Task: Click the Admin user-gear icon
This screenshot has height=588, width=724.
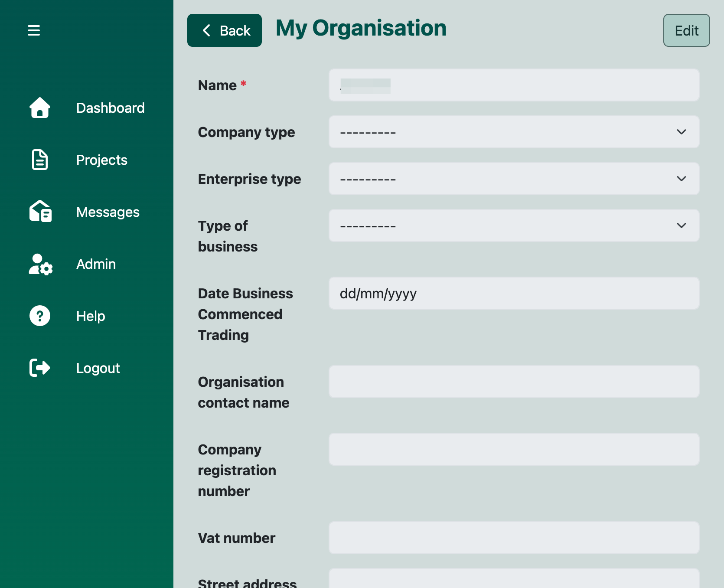Action: (41, 264)
